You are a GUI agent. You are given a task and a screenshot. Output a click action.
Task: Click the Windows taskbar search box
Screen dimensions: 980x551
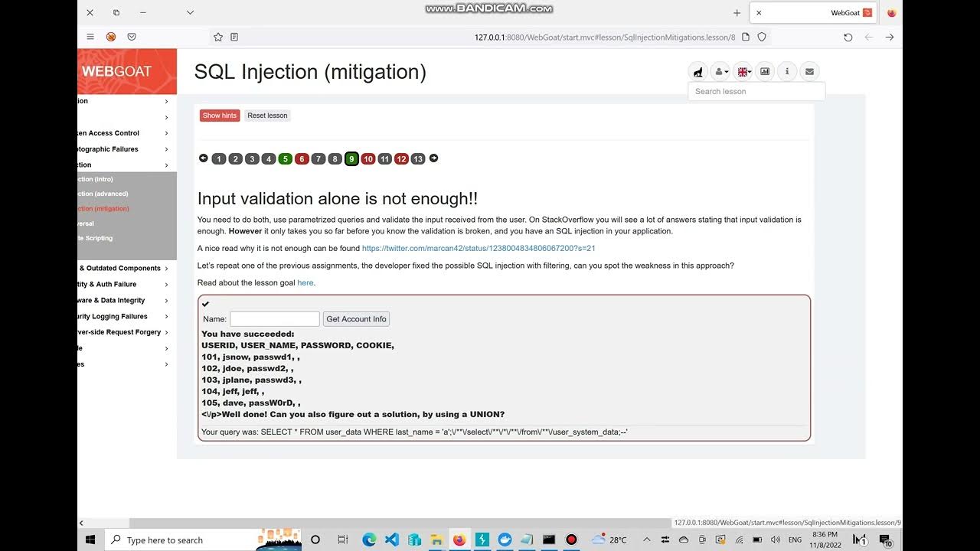tap(203, 540)
